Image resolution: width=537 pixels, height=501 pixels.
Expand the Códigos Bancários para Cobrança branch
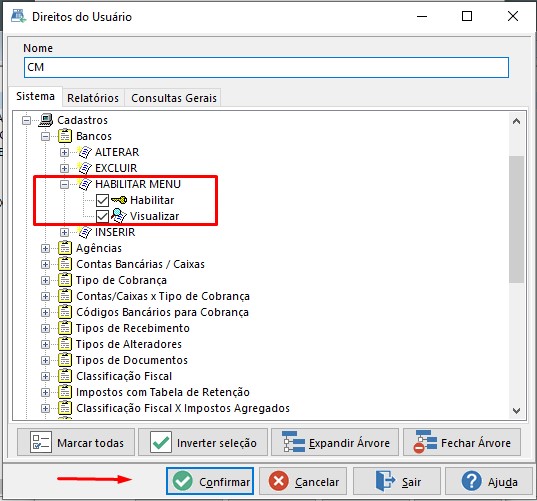point(45,313)
